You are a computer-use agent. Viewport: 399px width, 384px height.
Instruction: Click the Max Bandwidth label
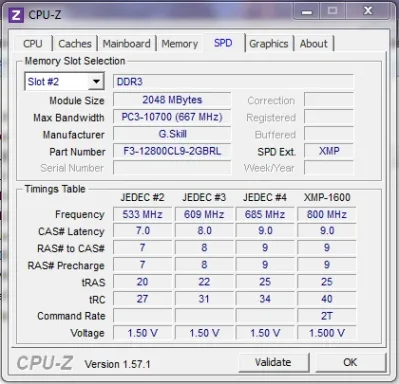point(69,118)
